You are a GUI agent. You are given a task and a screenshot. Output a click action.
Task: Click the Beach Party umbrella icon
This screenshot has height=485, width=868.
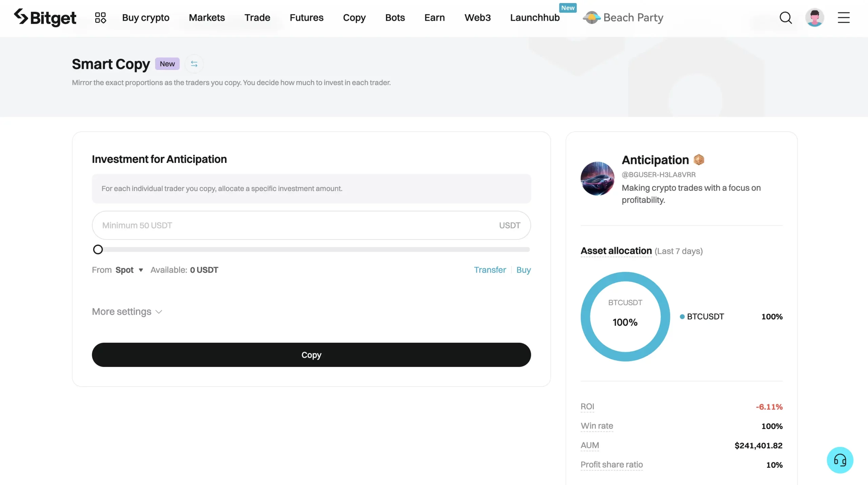click(592, 18)
